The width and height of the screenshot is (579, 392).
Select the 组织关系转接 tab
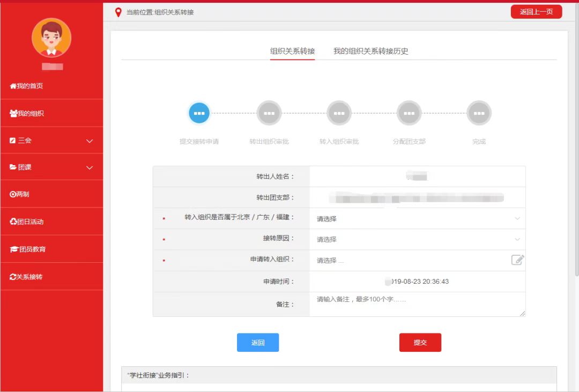292,51
